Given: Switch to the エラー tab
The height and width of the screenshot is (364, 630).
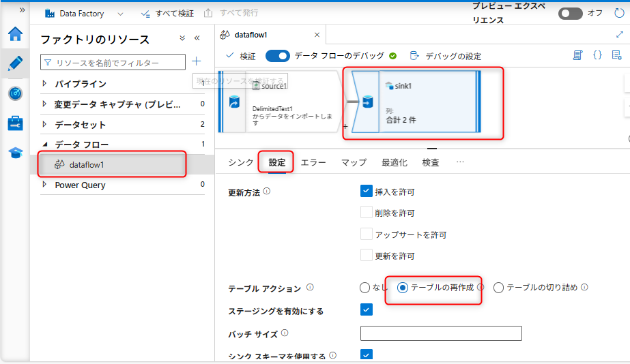Looking at the screenshot, I should [x=313, y=162].
